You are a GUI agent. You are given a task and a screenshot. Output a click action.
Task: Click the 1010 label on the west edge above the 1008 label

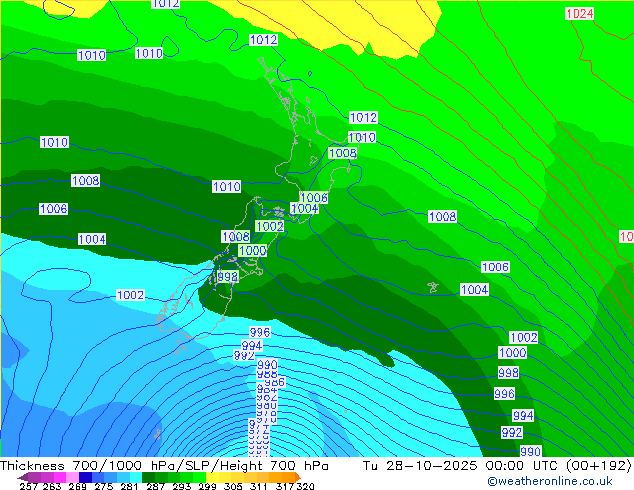(54, 142)
